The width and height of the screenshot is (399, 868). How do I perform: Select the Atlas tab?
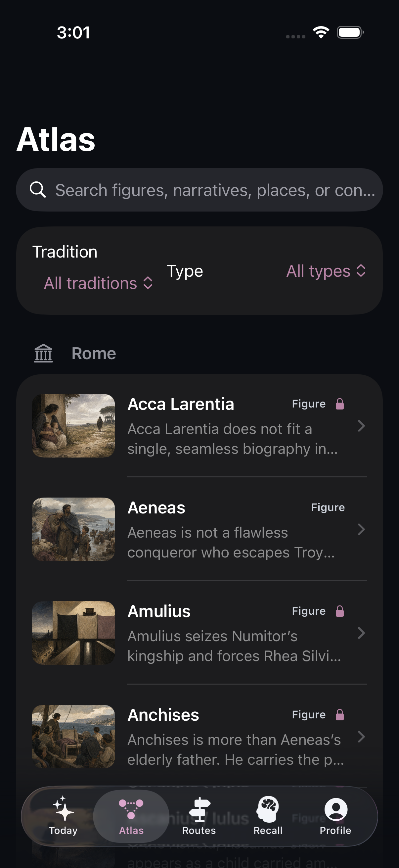[x=131, y=816]
